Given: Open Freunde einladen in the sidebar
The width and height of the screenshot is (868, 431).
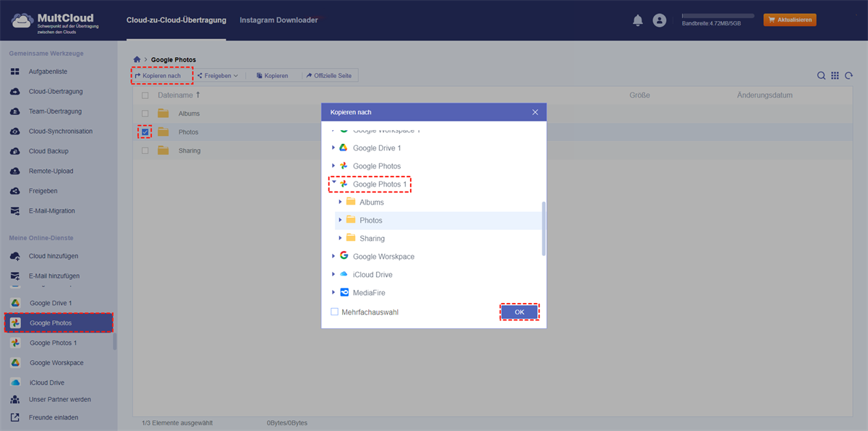Looking at the screenshot, I should click(54, 417).
